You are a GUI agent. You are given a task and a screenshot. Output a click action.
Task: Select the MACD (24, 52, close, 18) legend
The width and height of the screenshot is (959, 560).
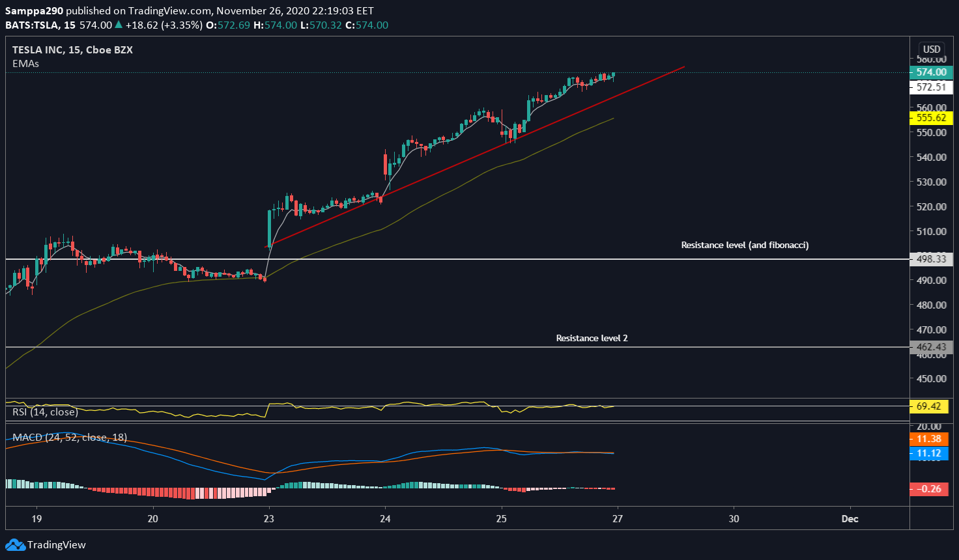(x=70, y=438)
